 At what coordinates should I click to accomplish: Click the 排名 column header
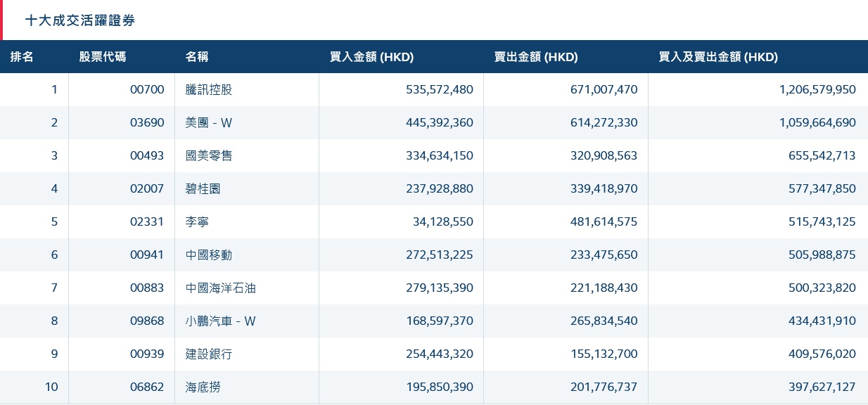pyautogui.click(x=22, y=57)
